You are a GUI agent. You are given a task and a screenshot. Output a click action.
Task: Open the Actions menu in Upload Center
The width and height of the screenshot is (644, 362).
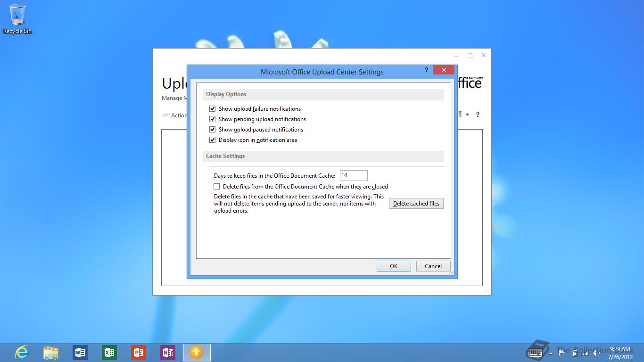tap(175, 115)
